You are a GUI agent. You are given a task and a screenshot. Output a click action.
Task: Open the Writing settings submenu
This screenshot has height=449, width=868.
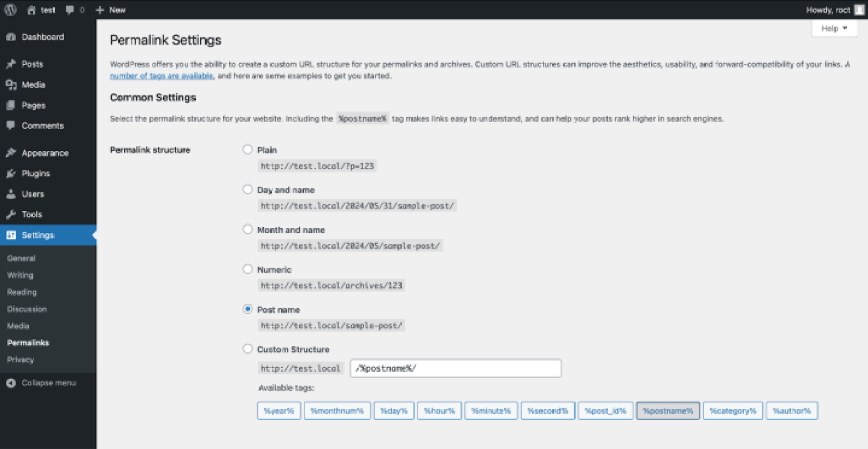click(20, 275)
